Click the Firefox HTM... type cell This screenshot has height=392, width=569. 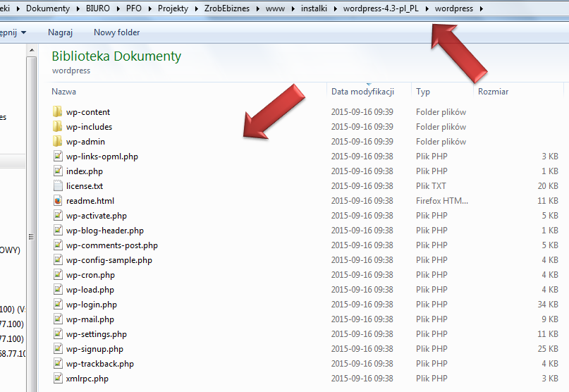[442, 201]
